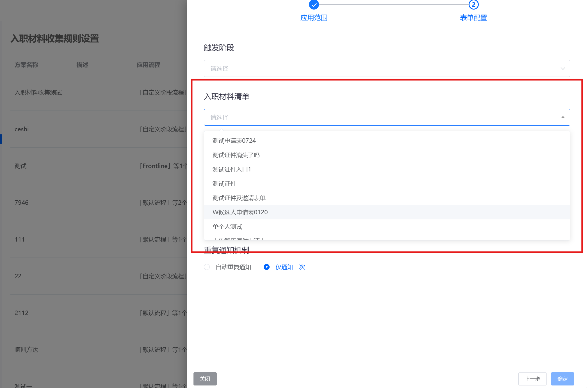The height and width of the screenshot is (388, 588).
Task: Select option 单个人测试
Action: (x=387, y=227)
